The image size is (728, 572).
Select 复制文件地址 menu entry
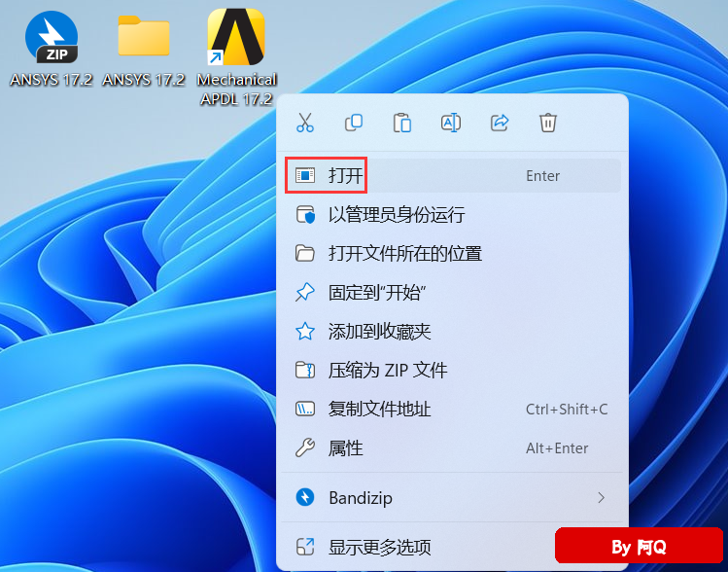(x=451, y=409)
